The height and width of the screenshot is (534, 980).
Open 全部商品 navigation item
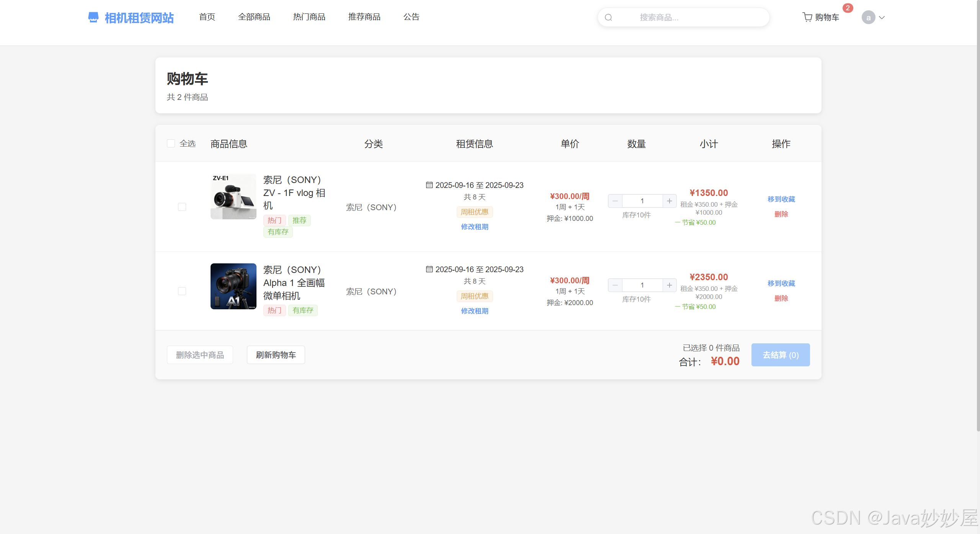pyautogui.click(x=254, y=17)
